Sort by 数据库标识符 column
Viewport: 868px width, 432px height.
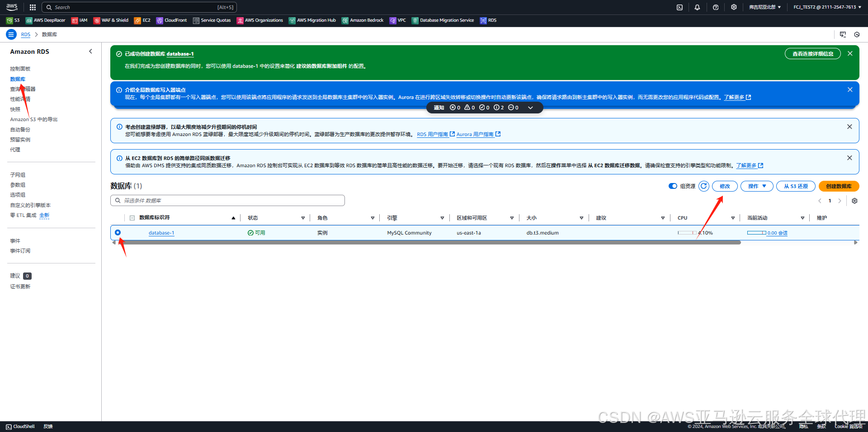pos(233,218)
